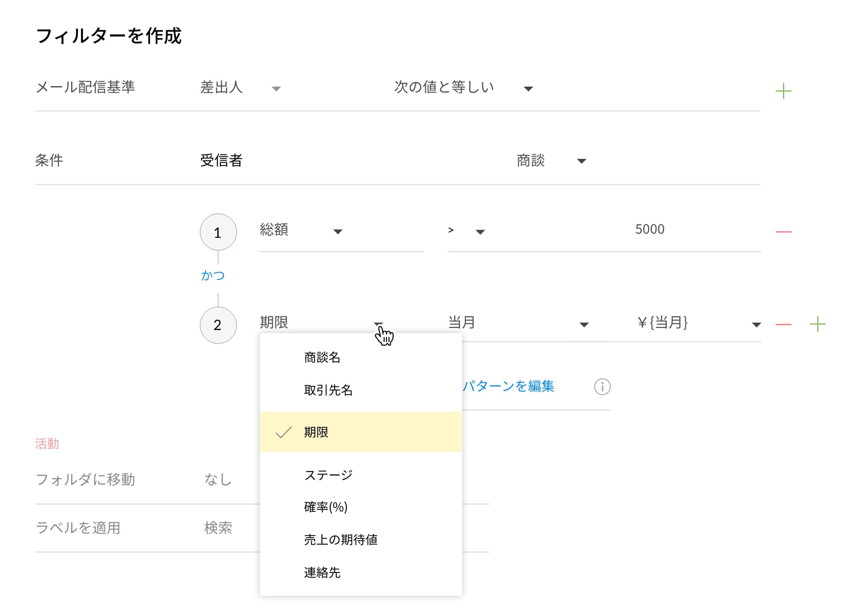Remove condition 1 with red minus icon
Image resolution: width=861 pixels, height=616 pixels.
tap(783, 232)
